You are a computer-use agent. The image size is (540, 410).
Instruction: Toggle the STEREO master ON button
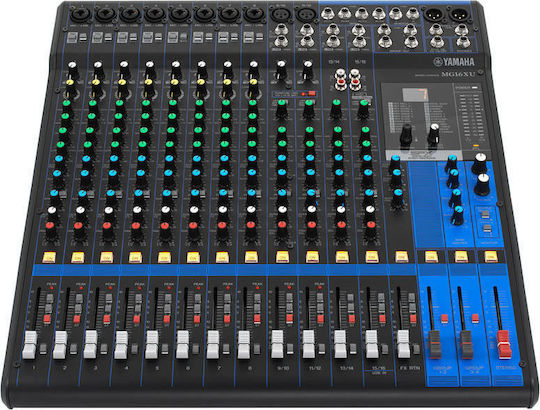pyautogui.click(x=491, y=256)
